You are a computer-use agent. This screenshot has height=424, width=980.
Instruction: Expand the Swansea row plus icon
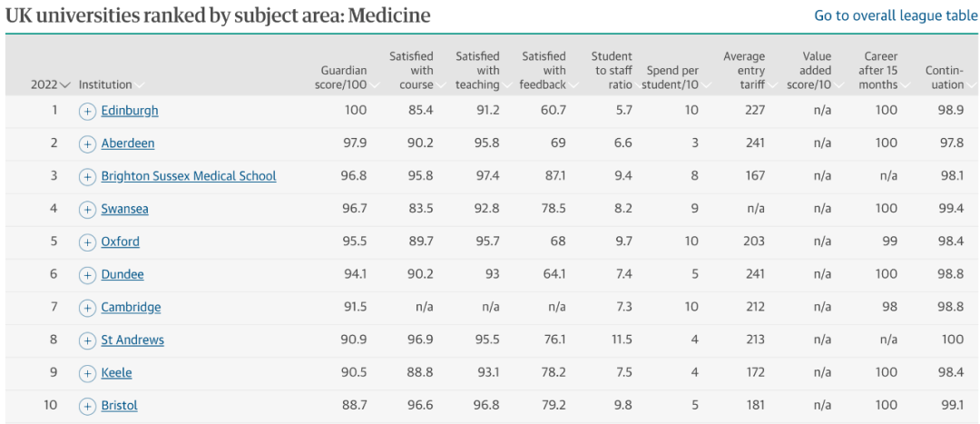click(87, 210)
